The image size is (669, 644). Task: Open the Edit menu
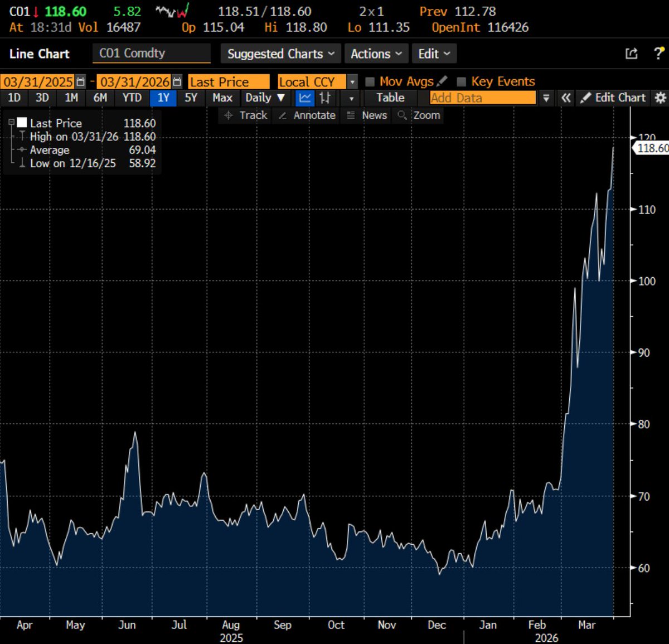pos(434,54)
